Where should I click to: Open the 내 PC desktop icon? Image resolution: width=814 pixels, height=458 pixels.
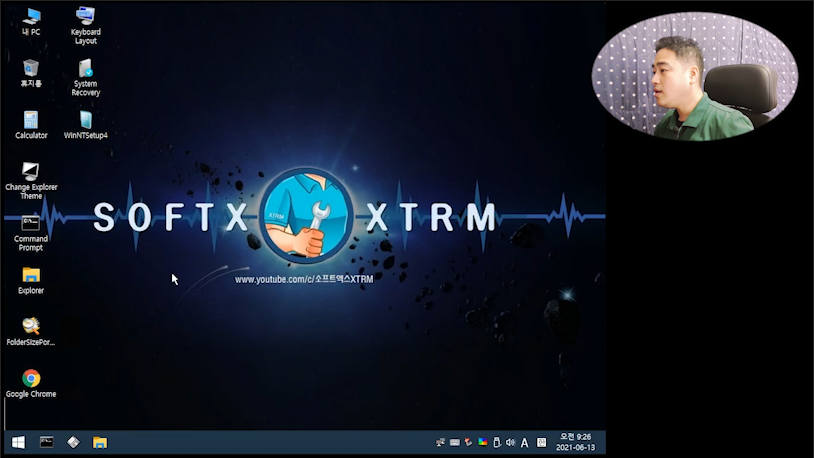[31, 22]
